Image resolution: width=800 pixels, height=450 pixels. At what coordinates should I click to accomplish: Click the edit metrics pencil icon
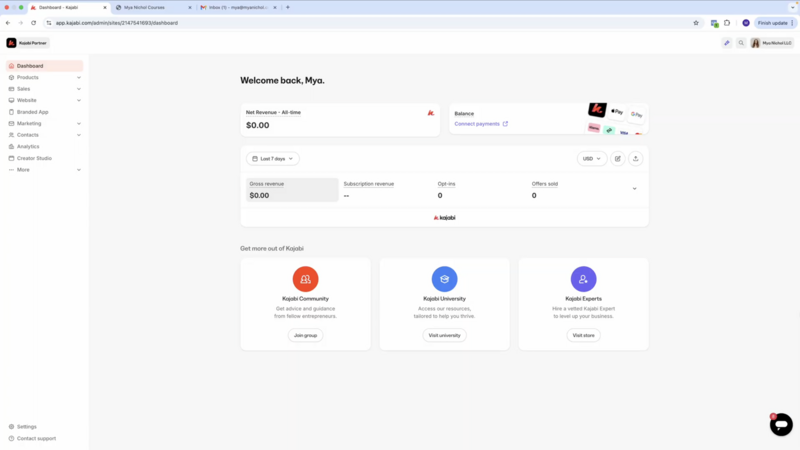617,159
